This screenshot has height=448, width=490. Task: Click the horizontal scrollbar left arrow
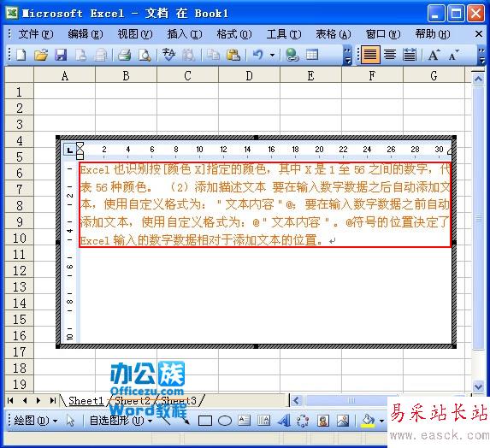[x=296, y=400]
